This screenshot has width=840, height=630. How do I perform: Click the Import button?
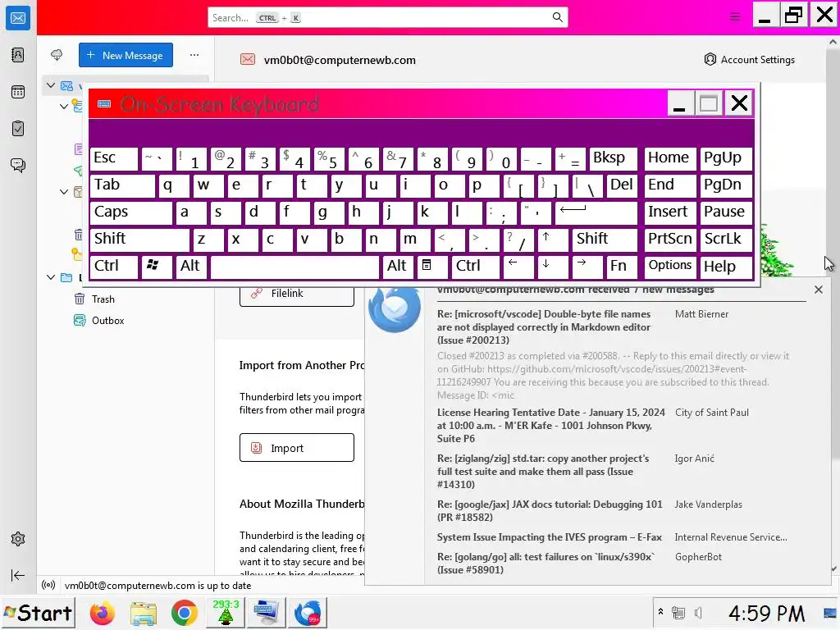[297, 448]
